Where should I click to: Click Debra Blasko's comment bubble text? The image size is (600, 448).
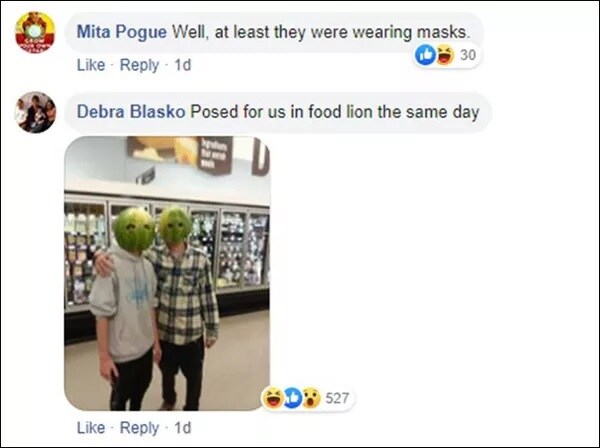pos(335,112)
